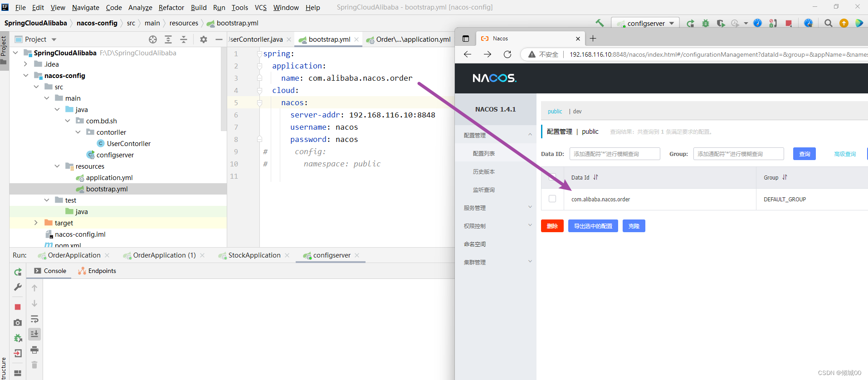
Task: Click the Collapse All icon in Project panel
Action: (184, 39)
